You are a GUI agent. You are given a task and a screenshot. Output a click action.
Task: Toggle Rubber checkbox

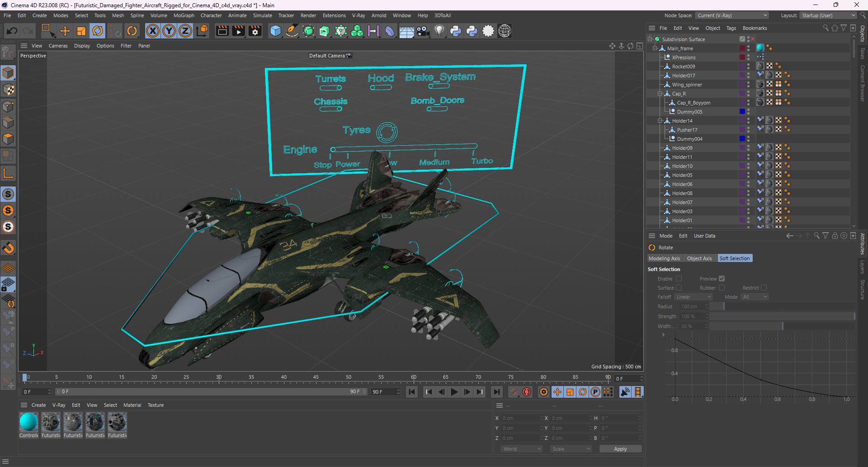(722, 288)
